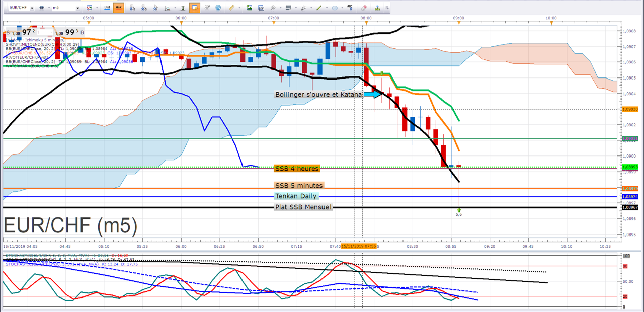Select the 'Bollinger s'ouvre et Katana' annotation

click(x=318, y=94)
